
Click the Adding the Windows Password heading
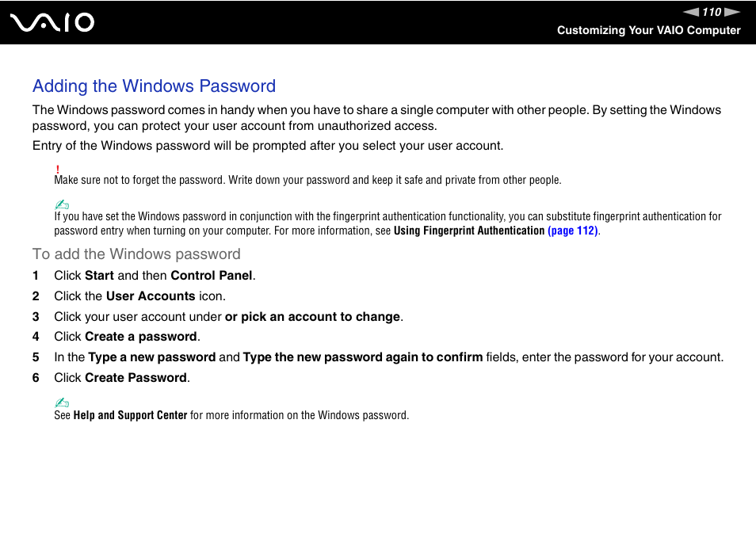pos(154,86)
